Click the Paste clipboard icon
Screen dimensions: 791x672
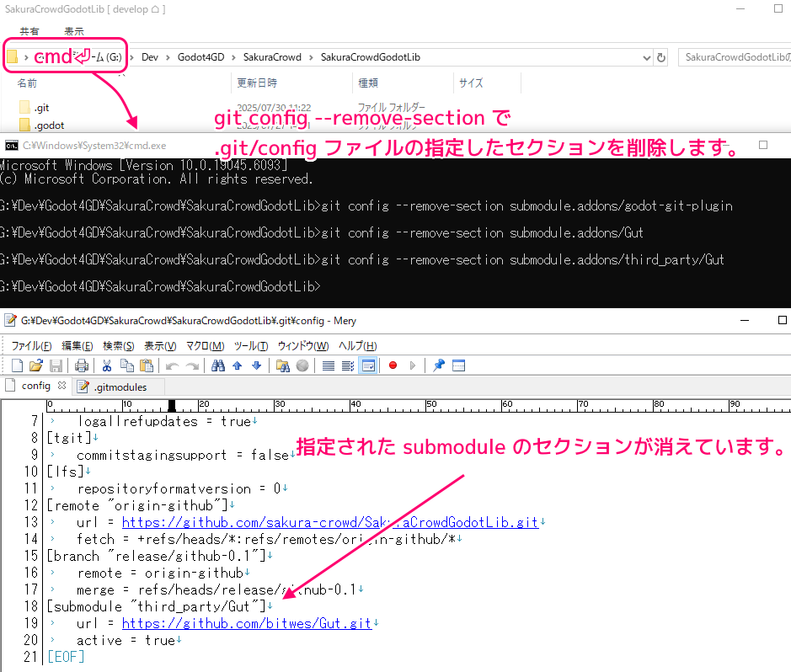click(x=147, y=365)
